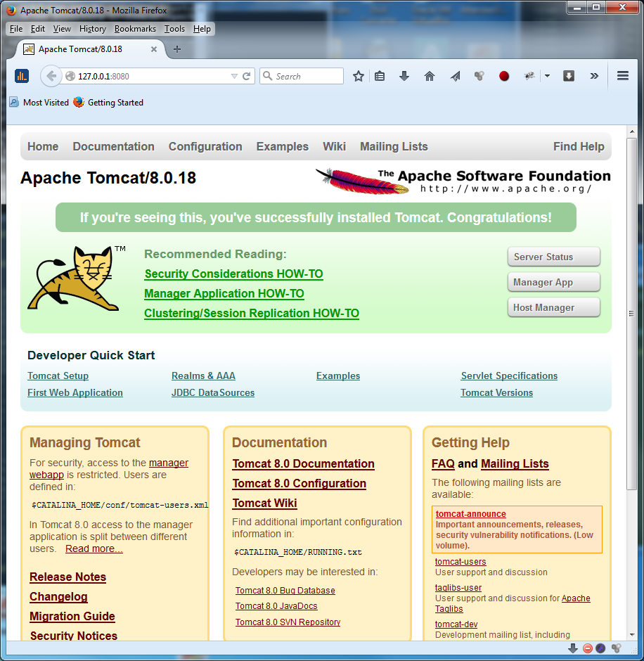Open the Firefox hamburger menu
Image resolution: width=644 pixels, height=661 pixels.
tap(622, 76)
